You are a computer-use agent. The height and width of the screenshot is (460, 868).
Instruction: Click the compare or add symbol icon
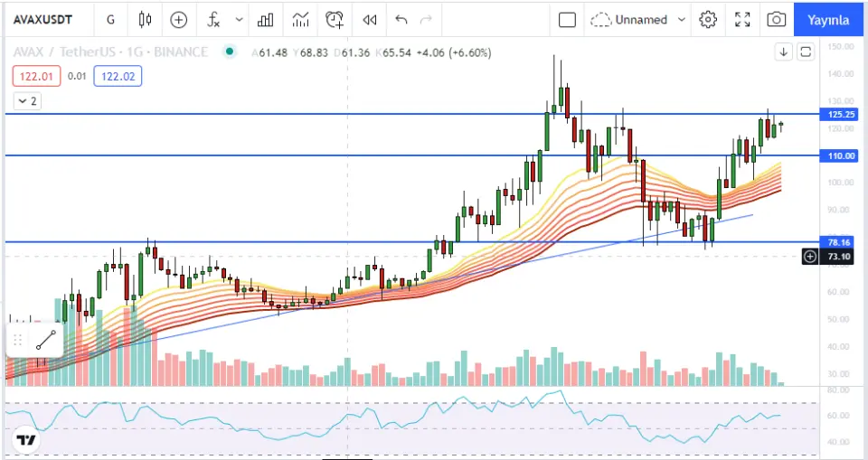pyautogui.click(x=179, y=19)
